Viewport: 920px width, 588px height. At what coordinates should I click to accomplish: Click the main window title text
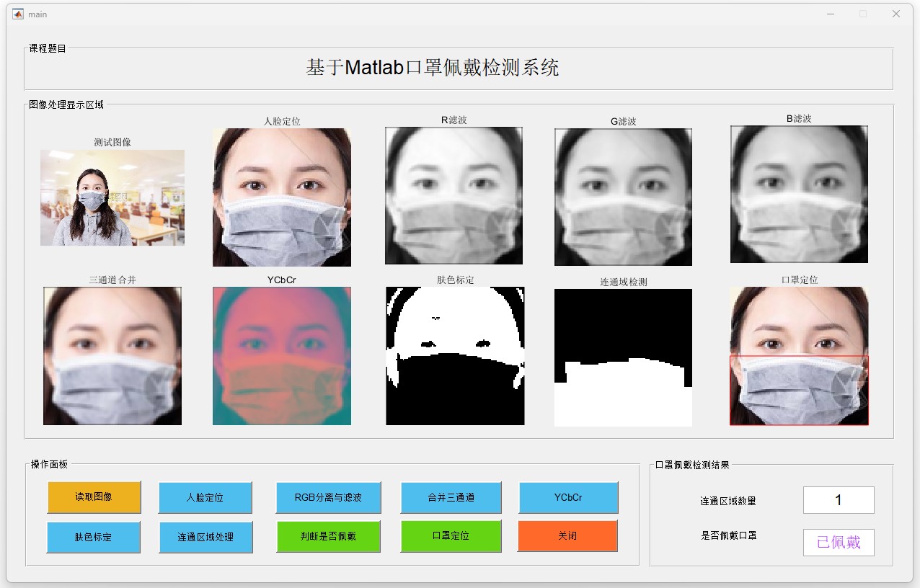tap(37, 14)
